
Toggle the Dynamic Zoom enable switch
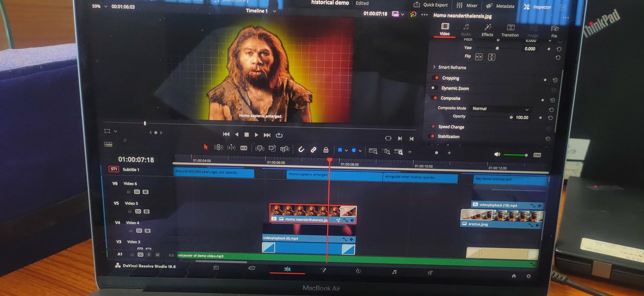coord(435,88)
